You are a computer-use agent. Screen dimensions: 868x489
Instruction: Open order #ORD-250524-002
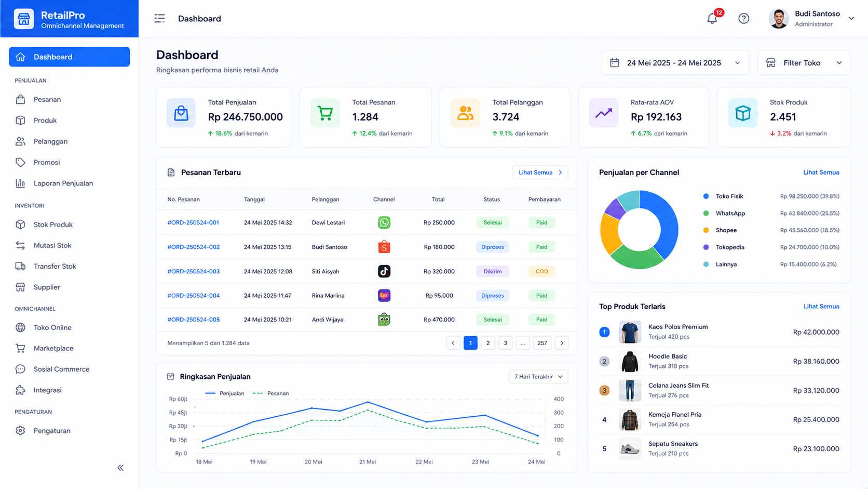point(193,247)
